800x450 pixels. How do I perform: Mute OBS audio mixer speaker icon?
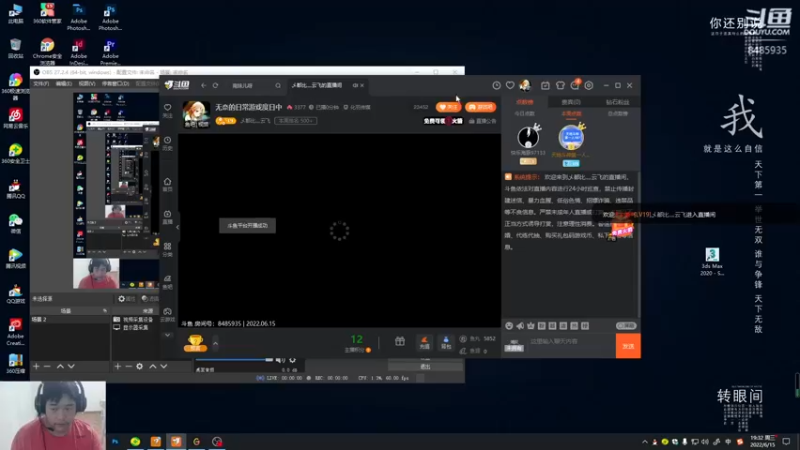point(280,360)
